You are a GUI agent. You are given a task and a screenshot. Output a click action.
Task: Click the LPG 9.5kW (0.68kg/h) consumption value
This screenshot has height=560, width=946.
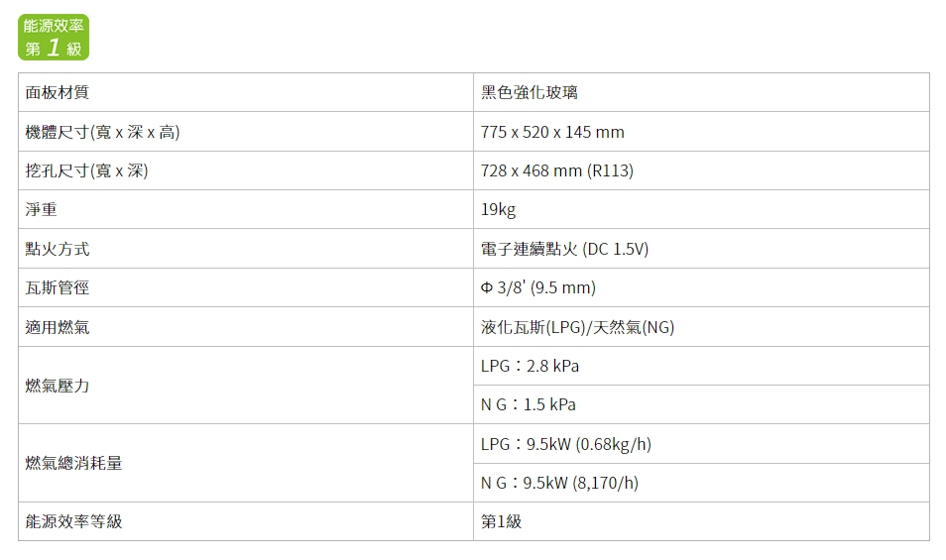click(x=565, y=444)
